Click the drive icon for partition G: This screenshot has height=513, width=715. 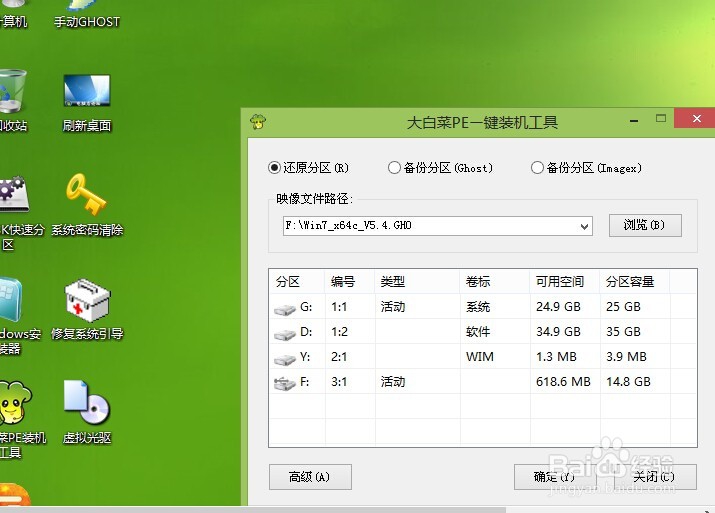(285, 310)
